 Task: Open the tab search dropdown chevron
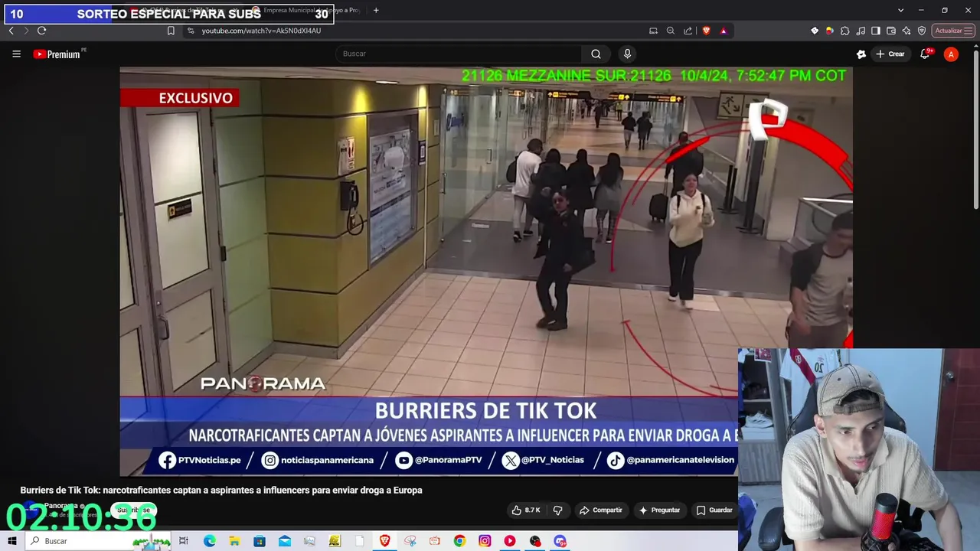point(900,10)
